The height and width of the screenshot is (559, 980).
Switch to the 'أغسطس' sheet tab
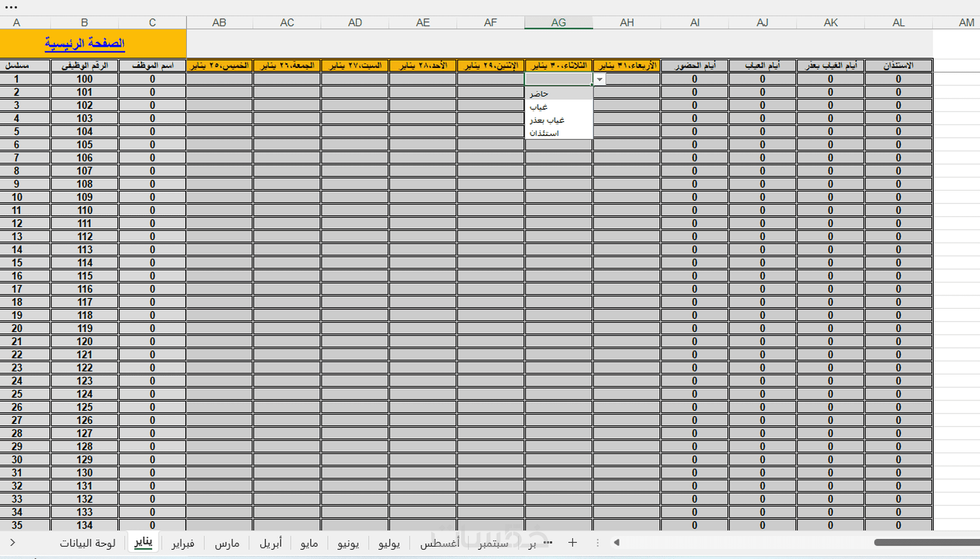point(440,543)
